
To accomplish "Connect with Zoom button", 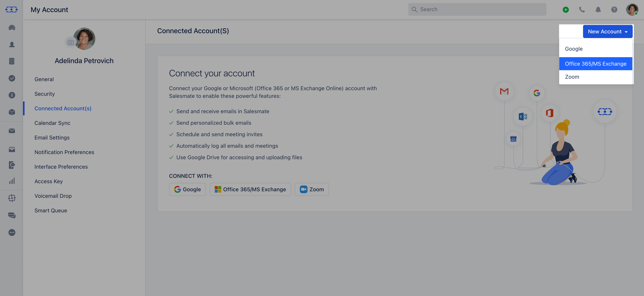I will click(x=312, y=189).
